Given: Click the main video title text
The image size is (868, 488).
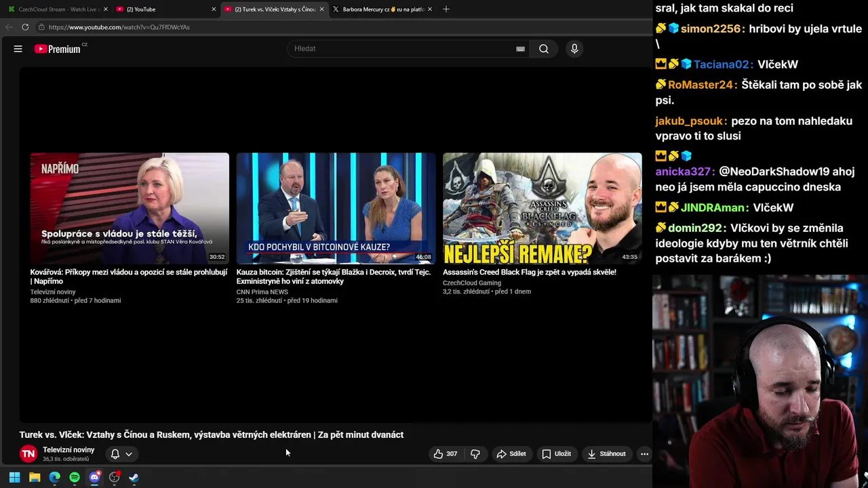Looking at the screenshot, I should coord(212,435).
